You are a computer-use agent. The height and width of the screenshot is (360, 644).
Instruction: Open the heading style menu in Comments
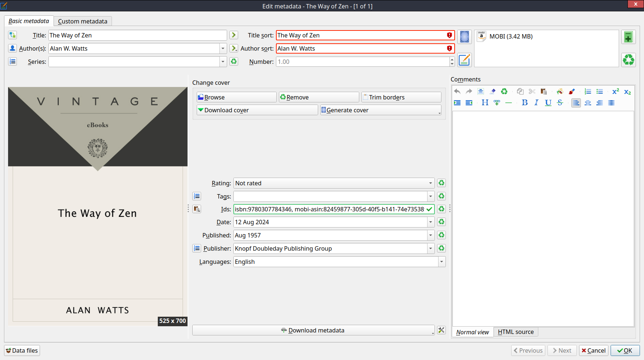(x=485, y=103)
